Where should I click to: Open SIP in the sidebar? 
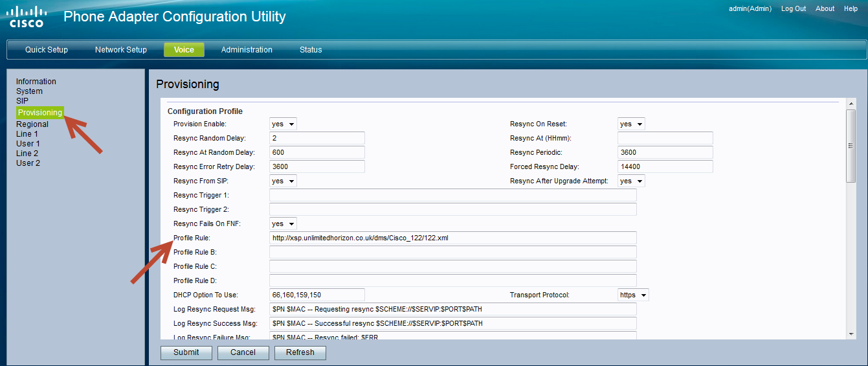tap(22, 101)
